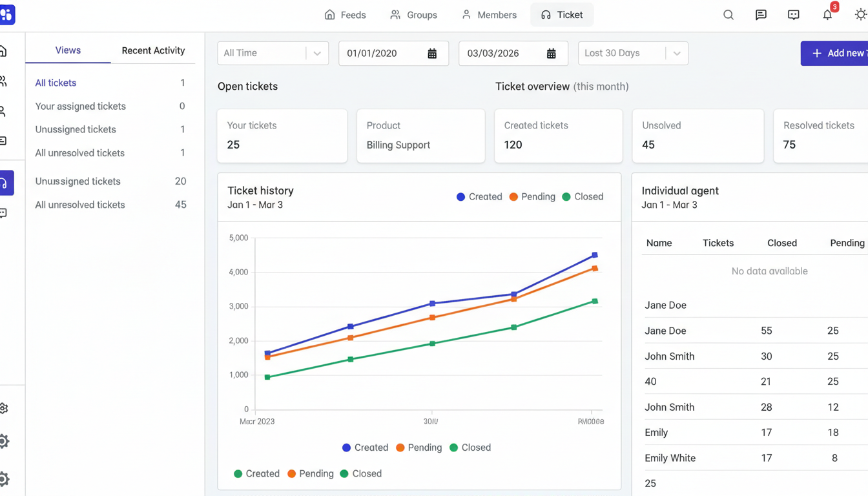Click the Closed column header in agent table
The height and width of the screenshot is (496, 868).
[782, 243]
